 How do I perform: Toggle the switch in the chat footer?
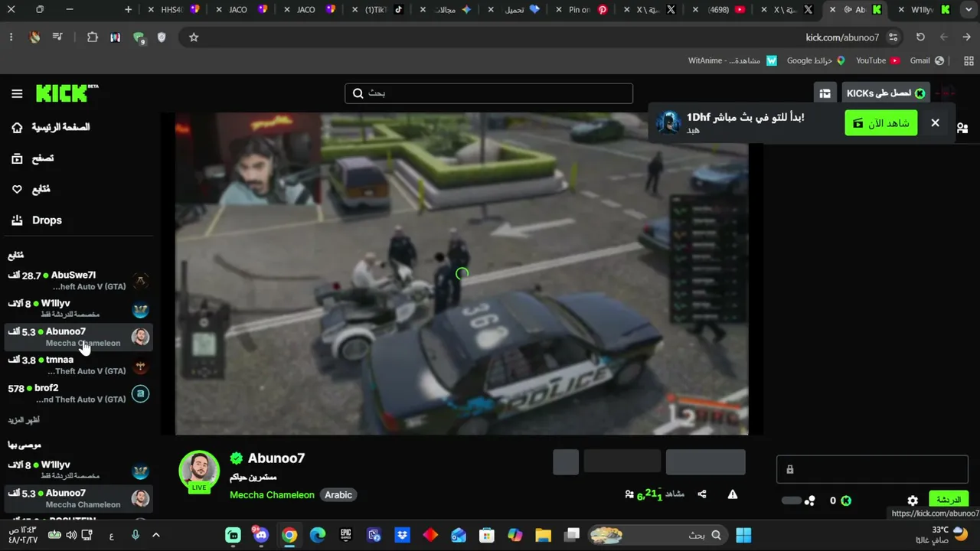point(792,500)
